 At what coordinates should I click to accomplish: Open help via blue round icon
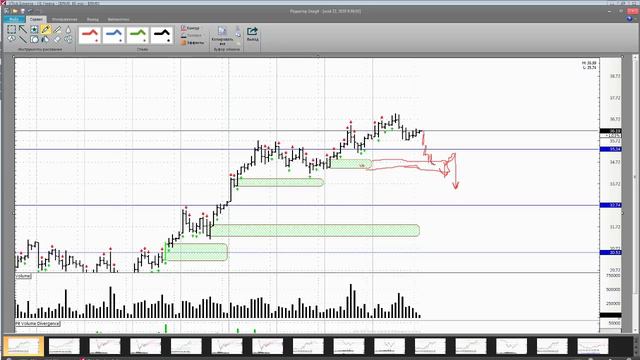pos(629,19)
